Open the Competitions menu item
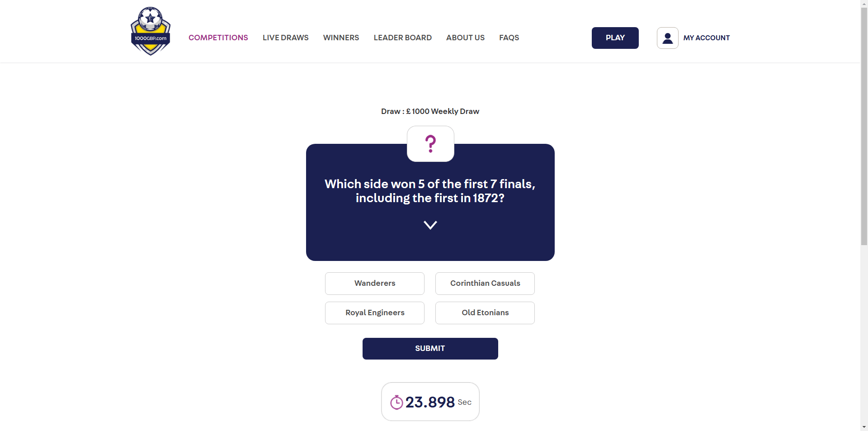868x431 pixels. 218,38
